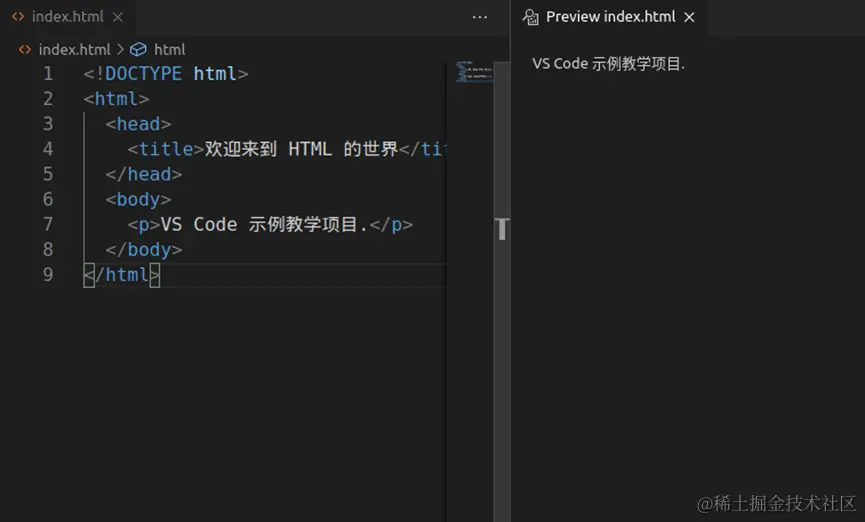Click the closing </p> tag on line 7
Image resolution: width=865 pixels, height=522 pixels.
pyautogui.click(x=391, y=224)
